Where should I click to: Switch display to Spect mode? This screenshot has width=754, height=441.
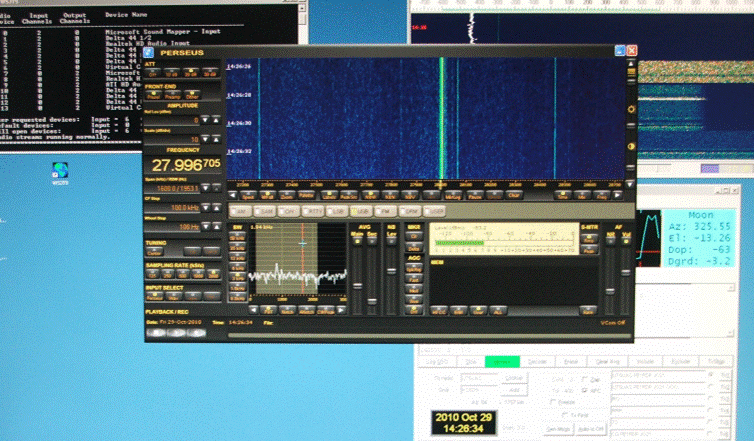pos(248,195)
